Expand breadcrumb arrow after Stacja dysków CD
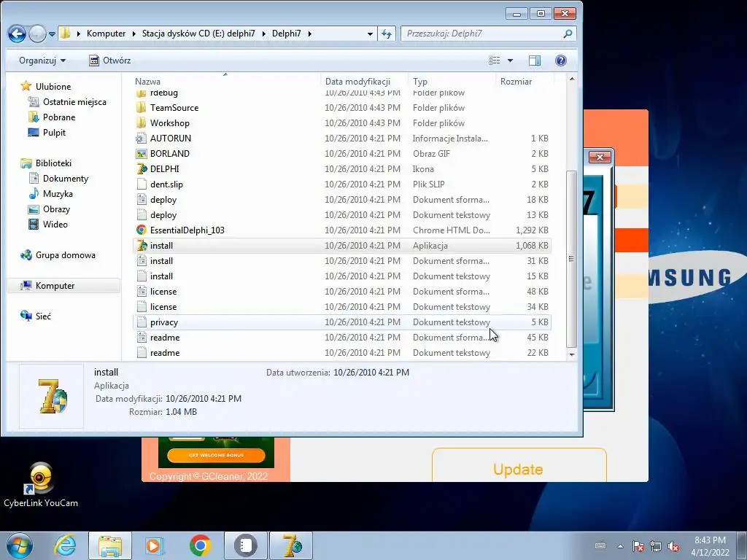Screen dimensions: 747x560 (263, 34)
